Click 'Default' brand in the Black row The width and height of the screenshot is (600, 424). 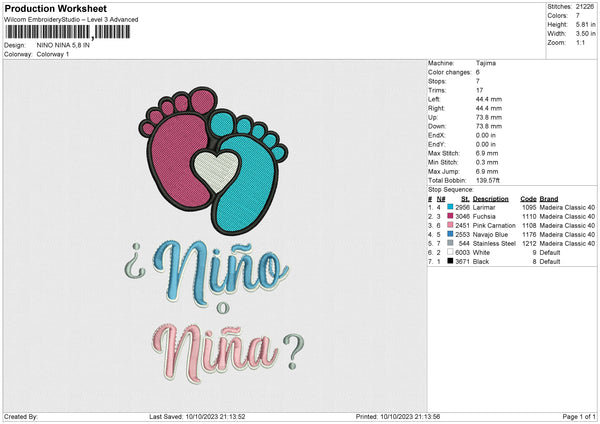[550, 262]
